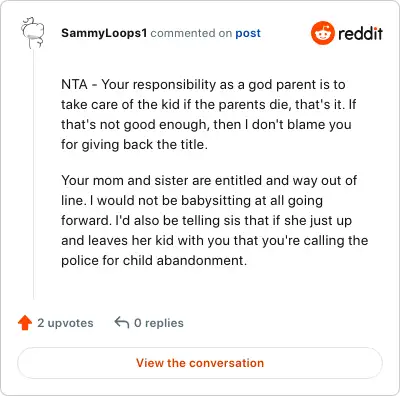Screen dimensions: 400x396
Task: Click the line "for giving back the title."
Action: pyautogui.click(x=134, y=145)
